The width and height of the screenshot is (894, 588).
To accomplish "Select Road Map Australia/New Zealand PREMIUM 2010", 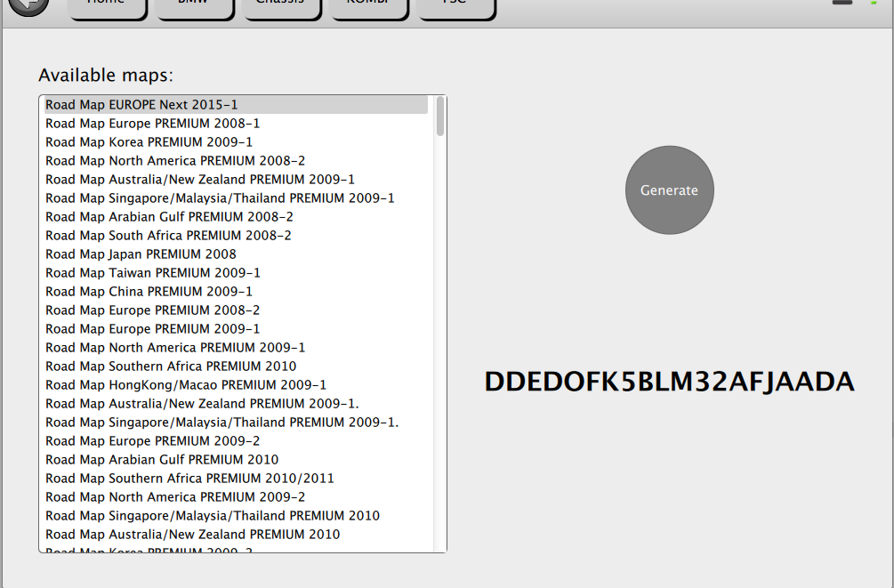I will (x=236, y=535).
